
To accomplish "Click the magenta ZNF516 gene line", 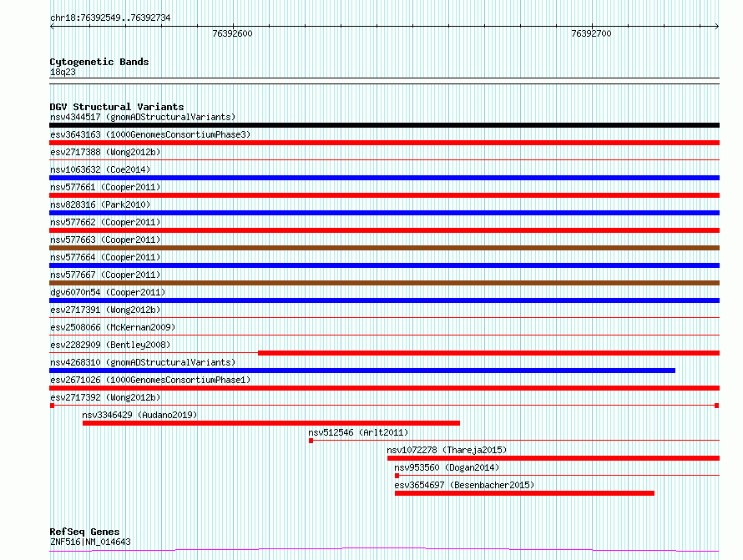I will [x=384, y=550].
